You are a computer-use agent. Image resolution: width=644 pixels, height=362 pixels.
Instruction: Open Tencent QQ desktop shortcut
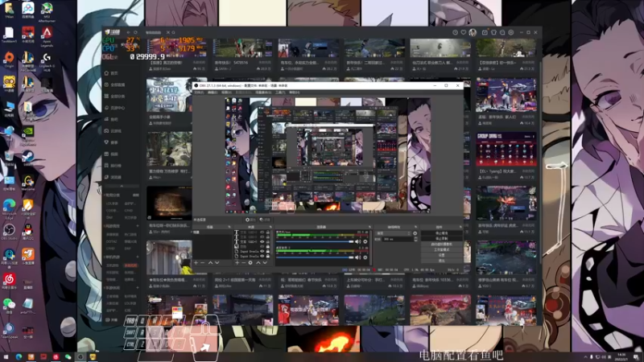[28, 232]
